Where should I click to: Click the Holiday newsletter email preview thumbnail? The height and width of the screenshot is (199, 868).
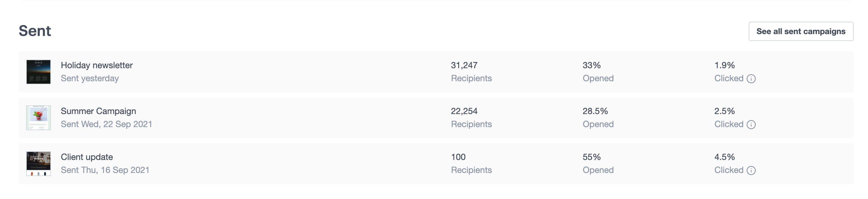pos(39,71)
